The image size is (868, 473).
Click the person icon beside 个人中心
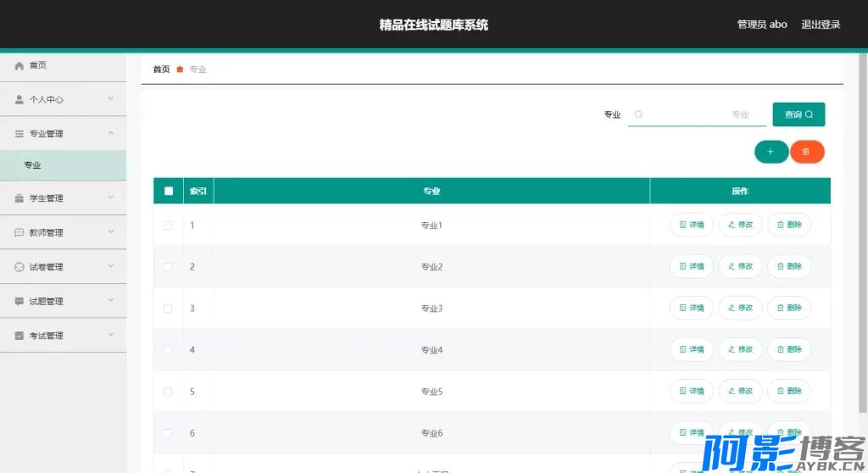[19, 99]
